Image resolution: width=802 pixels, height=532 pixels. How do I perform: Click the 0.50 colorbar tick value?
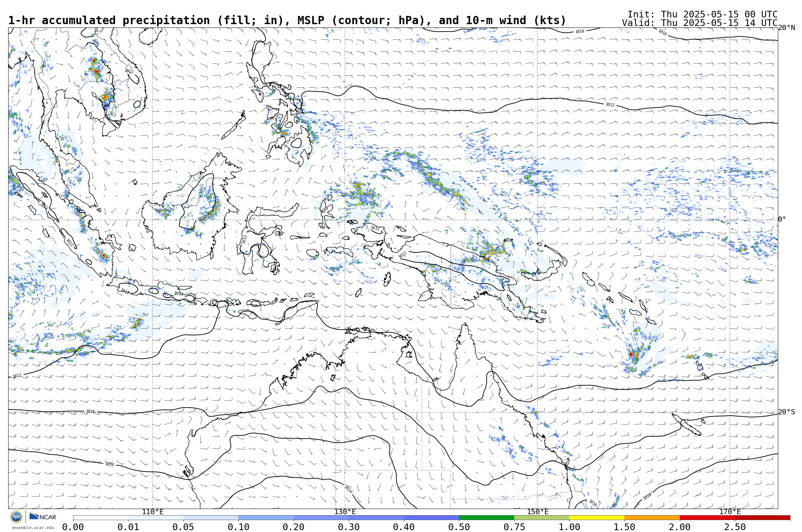tap(459, 527)
